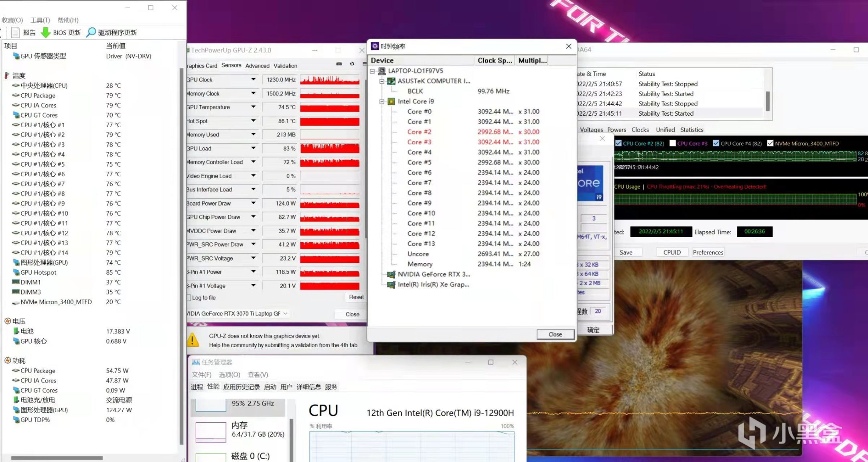
Task: Switch to the Advanced tab in GPU-Z
Action: click(257, 66)
